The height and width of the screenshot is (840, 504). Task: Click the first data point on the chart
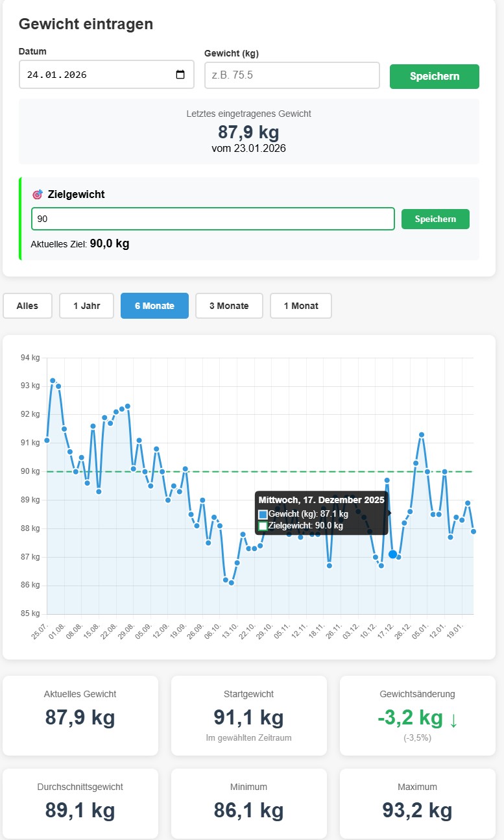pyautogui.click(x=47, y=440)
